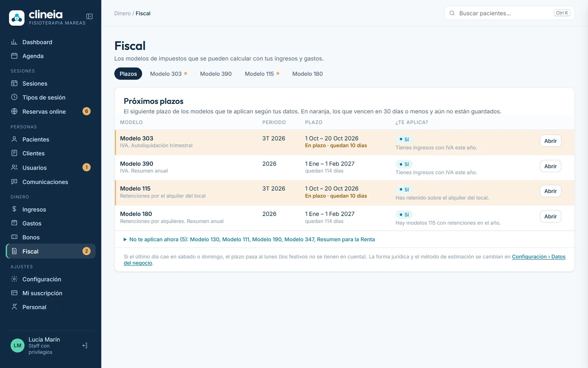
Task: Open Modelo 115 with Abrir button
Action: click(x=551, y=191)
